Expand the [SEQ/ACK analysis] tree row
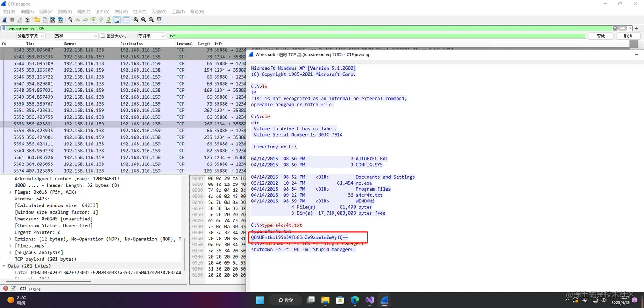The image size is (644, 308). [x=10, y=253]
